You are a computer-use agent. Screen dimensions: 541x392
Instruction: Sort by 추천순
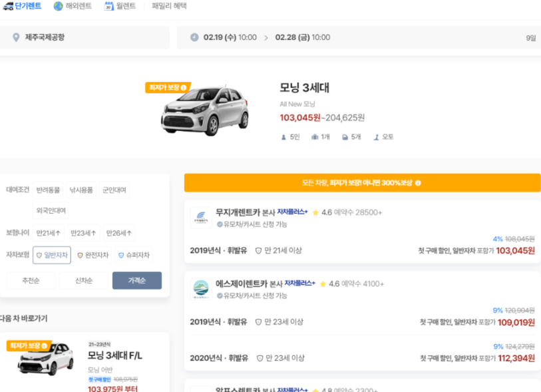[31, 281]
